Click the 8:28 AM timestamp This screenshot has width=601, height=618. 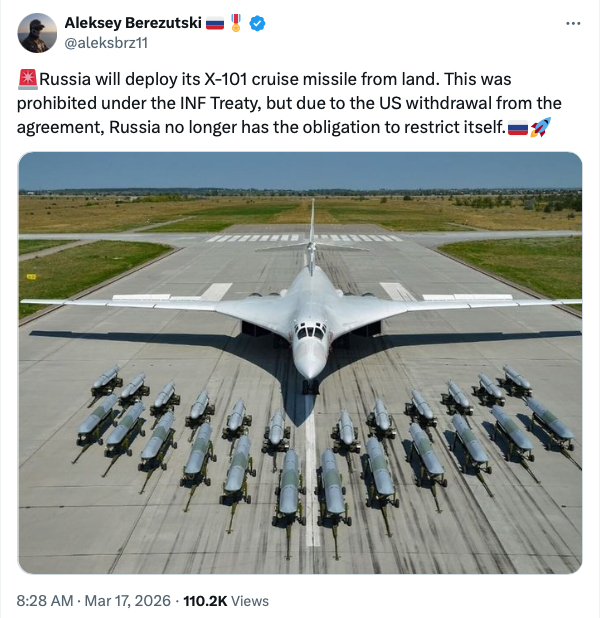[x=45, y=601]
